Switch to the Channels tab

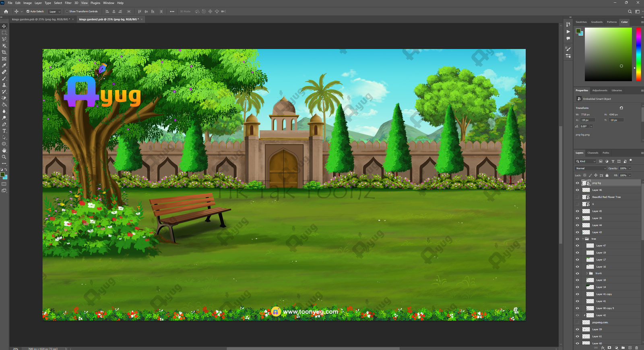(592, 153)
